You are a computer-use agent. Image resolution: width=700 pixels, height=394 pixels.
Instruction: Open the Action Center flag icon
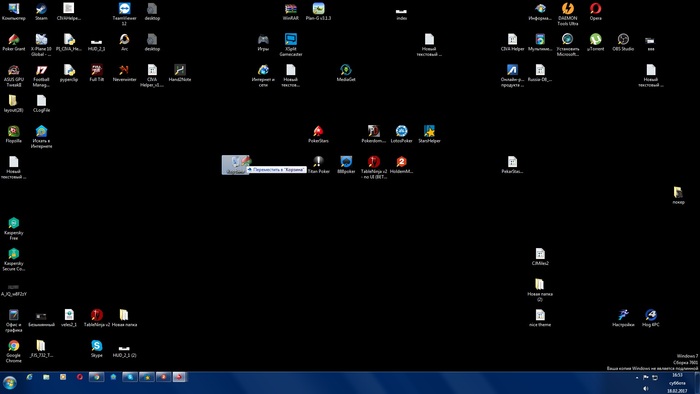[646, 377]
